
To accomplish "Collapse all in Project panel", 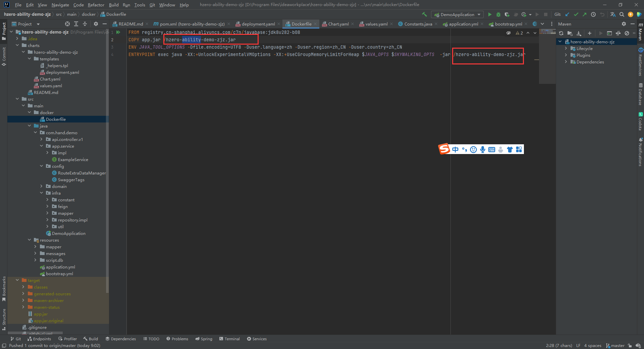I will click(x=85, y=24).
